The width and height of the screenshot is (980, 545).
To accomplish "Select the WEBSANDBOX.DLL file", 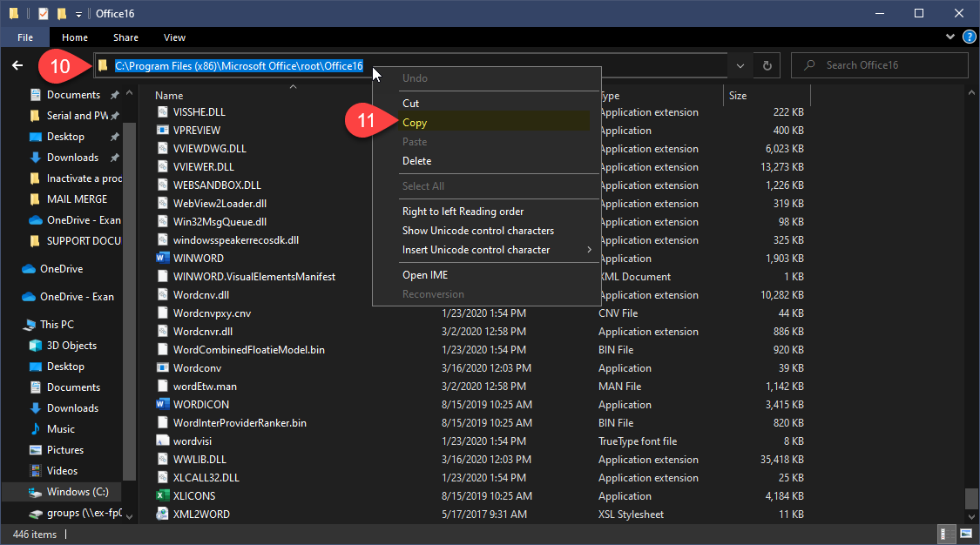I will [217, 185].
